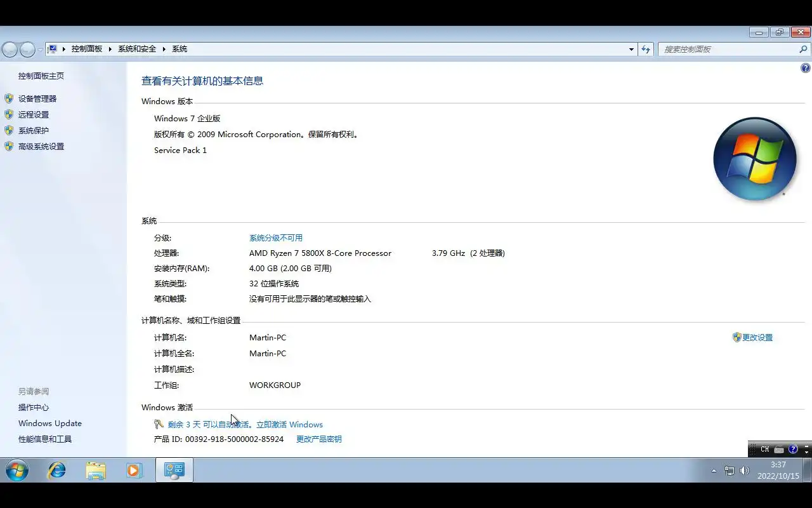This screenshot has width=812, height=508.
Task: Click the key icon under Windows 激活
Action: pos(159,424)
